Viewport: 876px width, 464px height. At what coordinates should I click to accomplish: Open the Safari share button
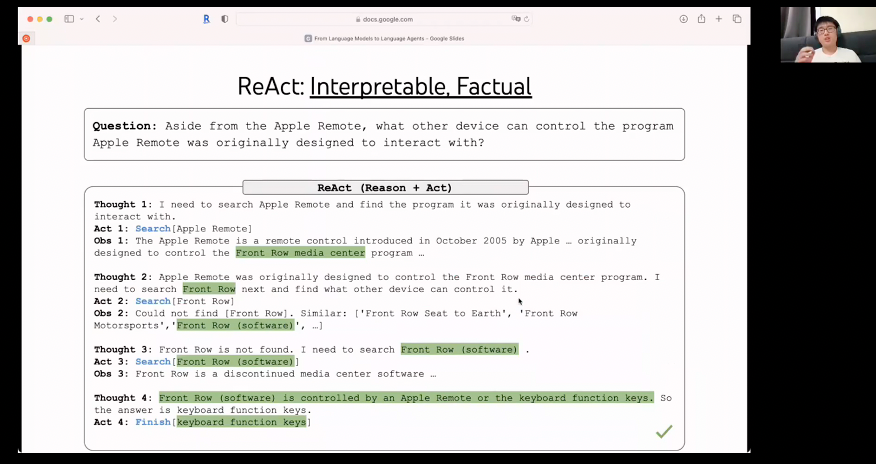pos(701,19)
